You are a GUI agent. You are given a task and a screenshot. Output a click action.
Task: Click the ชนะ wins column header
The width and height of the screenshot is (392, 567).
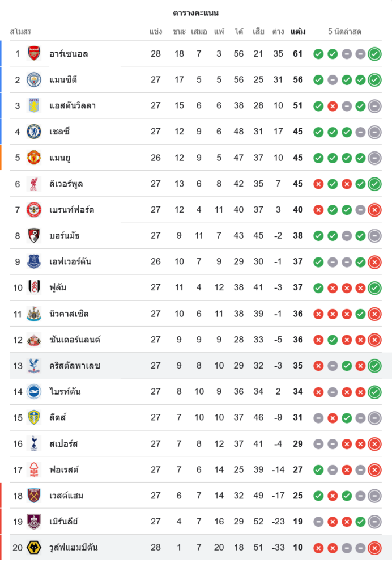point(179,32)
